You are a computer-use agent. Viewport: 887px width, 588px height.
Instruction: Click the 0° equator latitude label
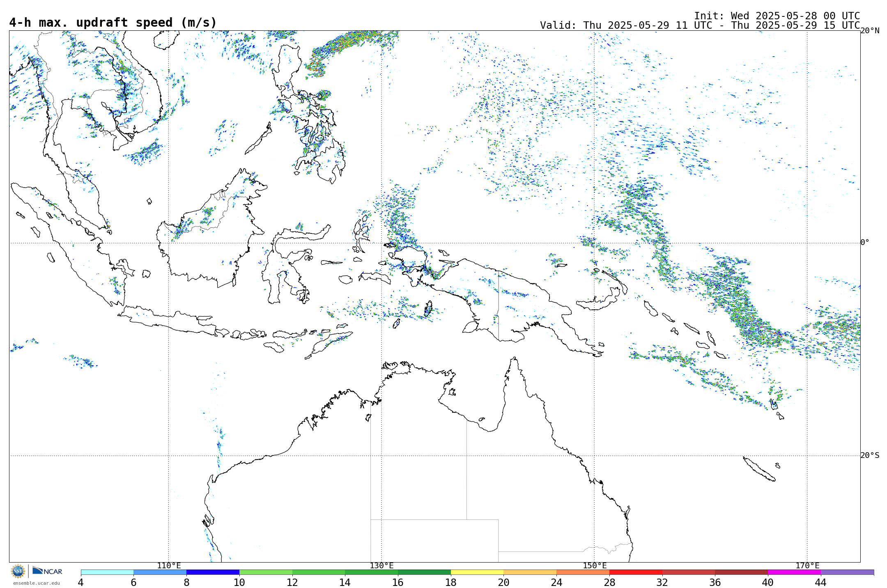[865, 243]
